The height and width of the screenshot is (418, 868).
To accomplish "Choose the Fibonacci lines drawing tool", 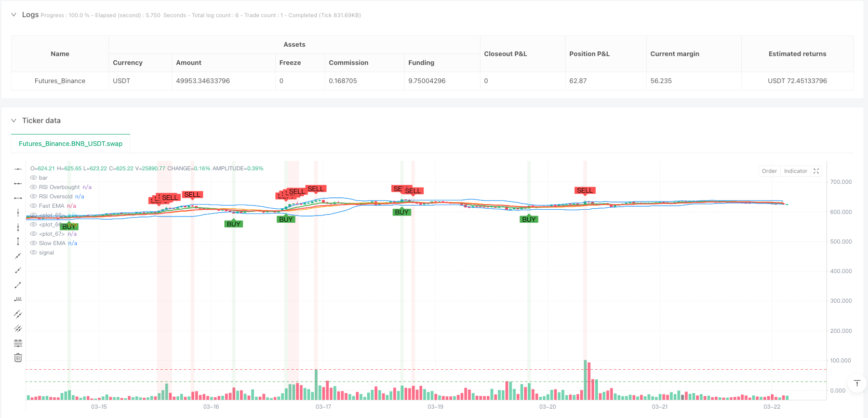I will (18, 343).
